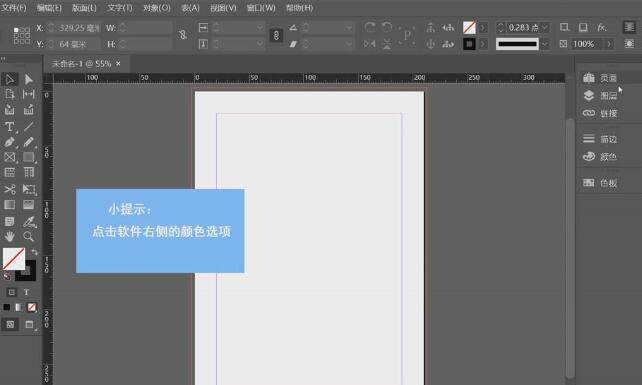Toggle constrain scale proportions chain icon
The height and width of the screenshot is (385, 642).
click(276, 35)
